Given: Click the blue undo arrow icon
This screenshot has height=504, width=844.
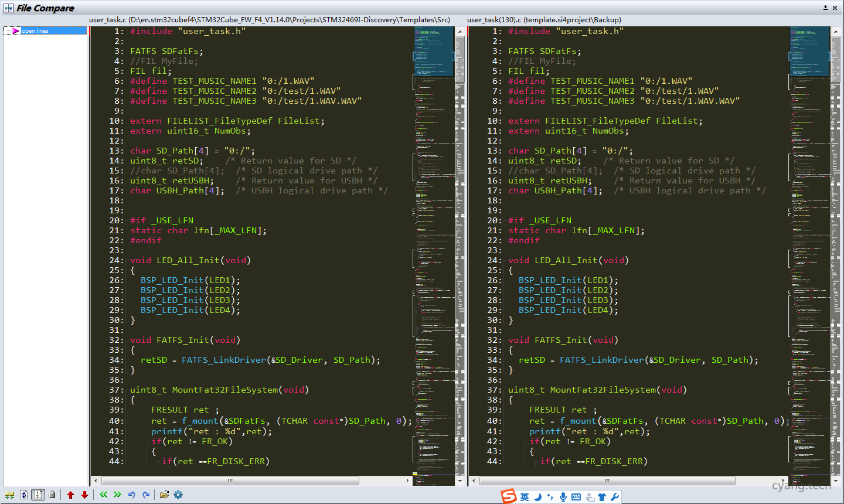Looking at the screenshot, I should [x=132, y=495].
